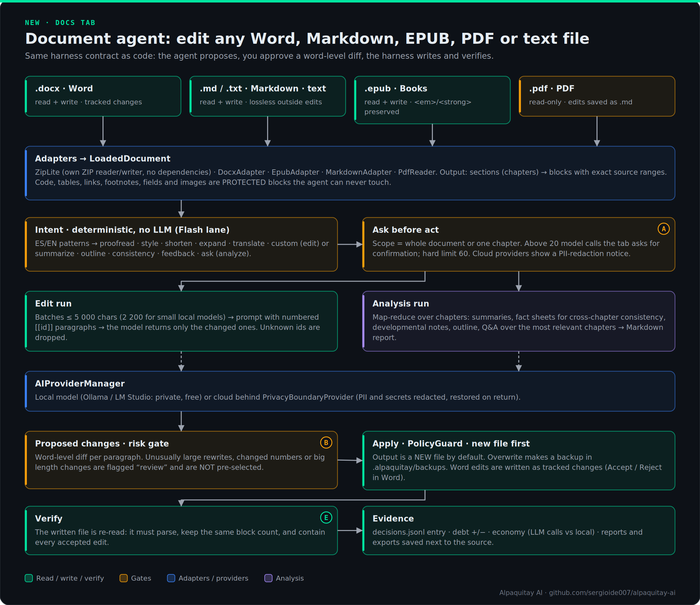Image resolution: width=700 pixels, height=605 pixels.
Task: Click the circled E badge on Verify card
Action: 326,517
